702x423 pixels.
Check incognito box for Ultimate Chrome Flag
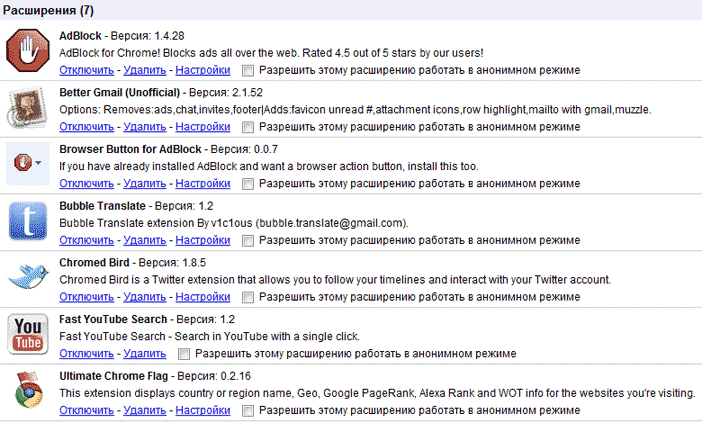[x=248, y=410]
